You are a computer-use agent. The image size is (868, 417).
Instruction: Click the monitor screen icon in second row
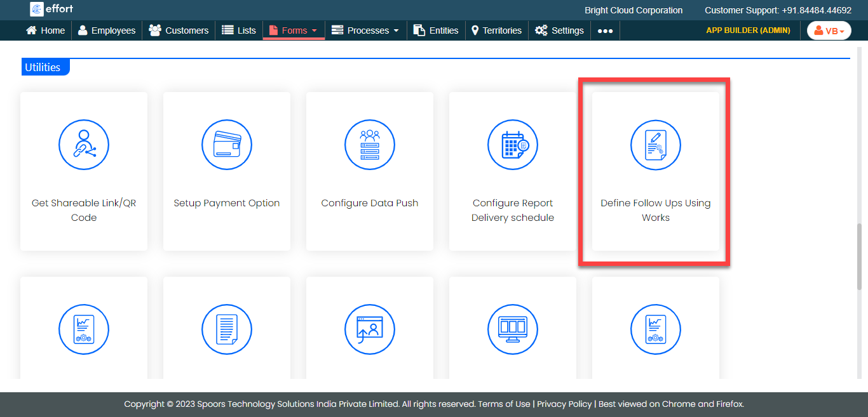(x=513, y=329)
